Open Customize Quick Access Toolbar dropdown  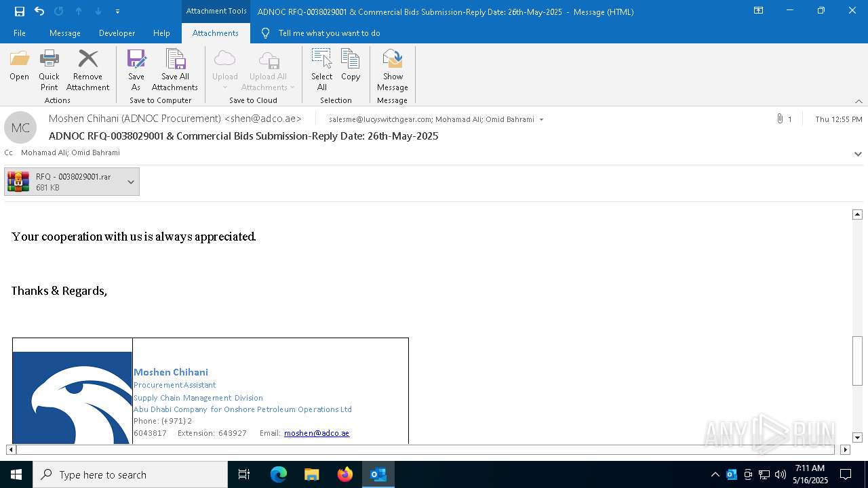[117, 11]
